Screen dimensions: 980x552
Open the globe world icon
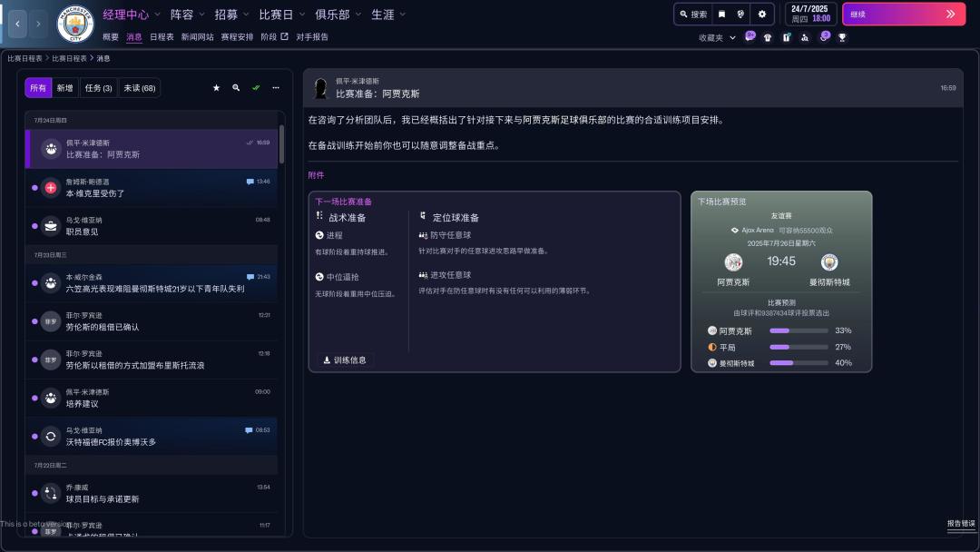click(740, 14)
